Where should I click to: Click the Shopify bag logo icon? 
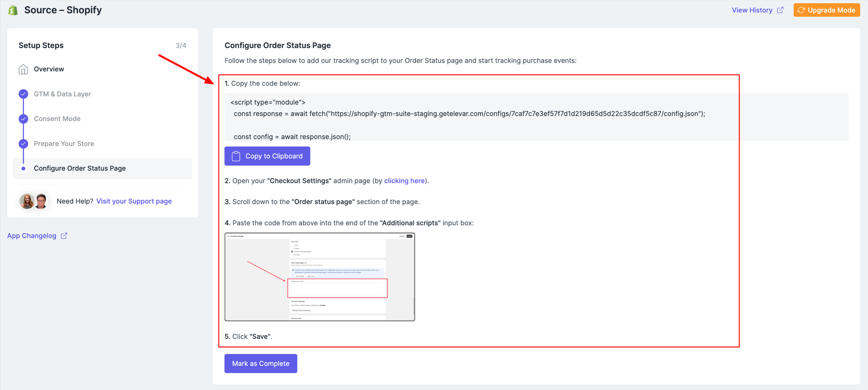(x=13, y=10)
